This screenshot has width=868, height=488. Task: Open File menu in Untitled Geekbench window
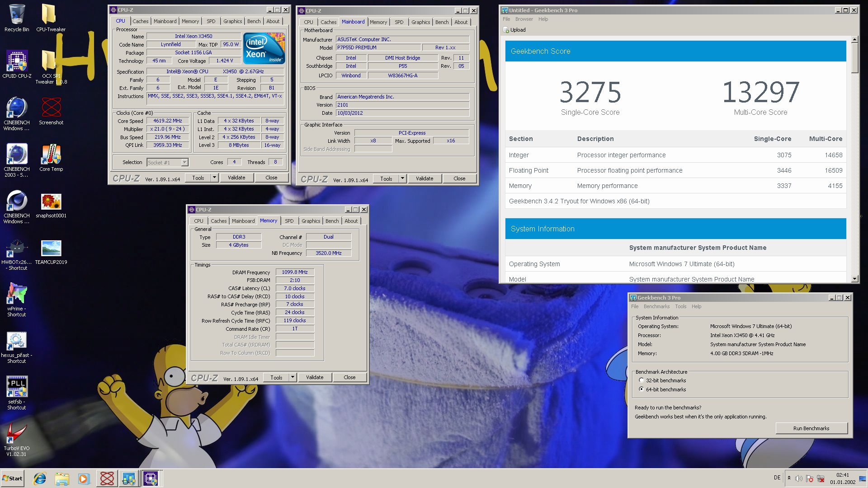(506, 19)
